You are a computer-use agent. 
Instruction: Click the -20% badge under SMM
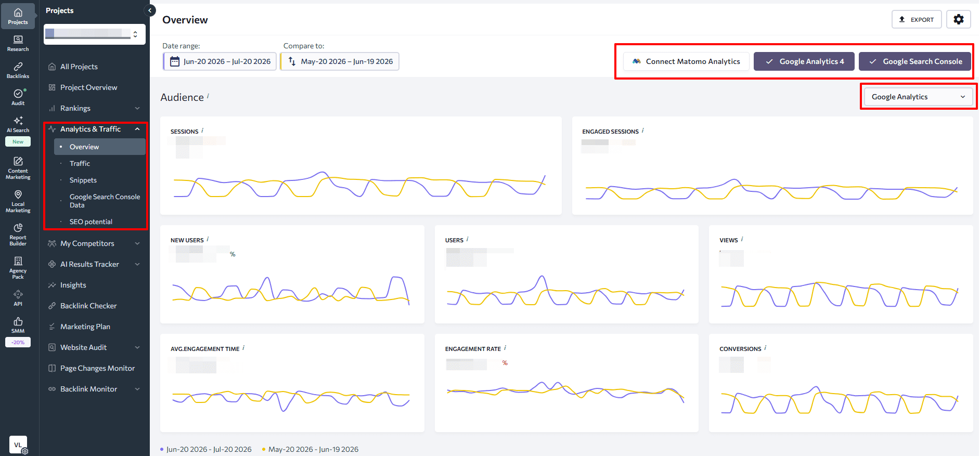pyautogui.click(x=18, y=342)
